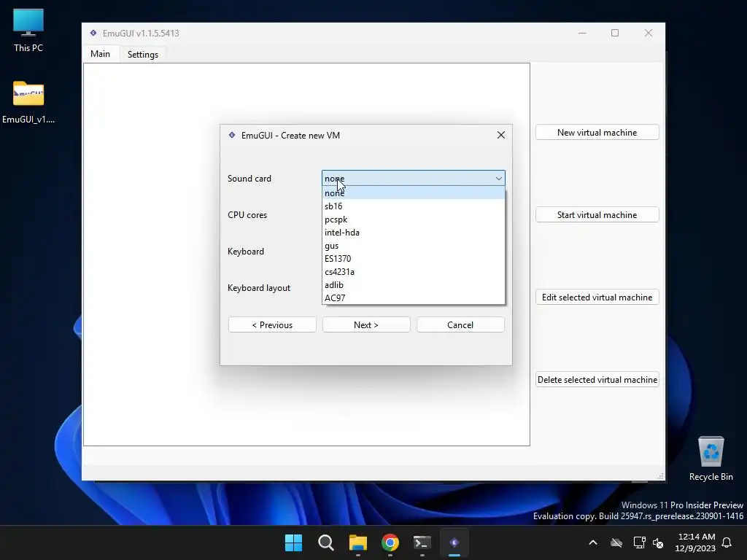
Task: Pick intel-hda in the sound card dropdown
Action: (413, 233)
